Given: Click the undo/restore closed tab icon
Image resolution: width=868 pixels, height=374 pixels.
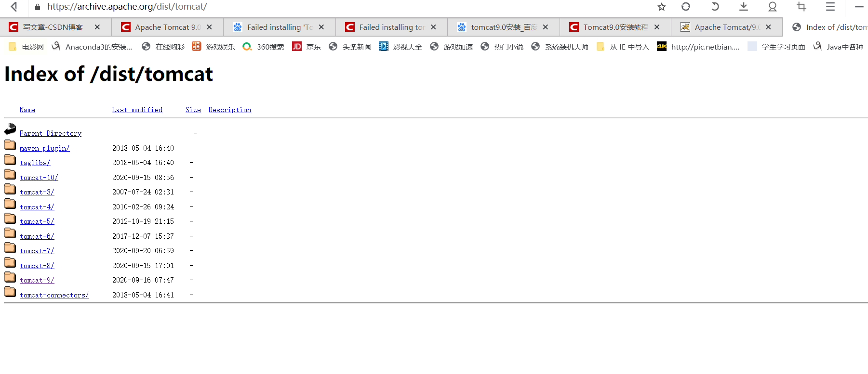Looking at the screenshot, I should tap(715, 7).
